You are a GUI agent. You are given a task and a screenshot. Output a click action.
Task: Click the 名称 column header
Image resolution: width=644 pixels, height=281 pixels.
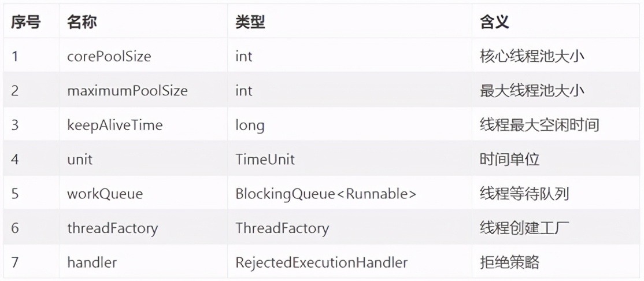pos(82,23)
